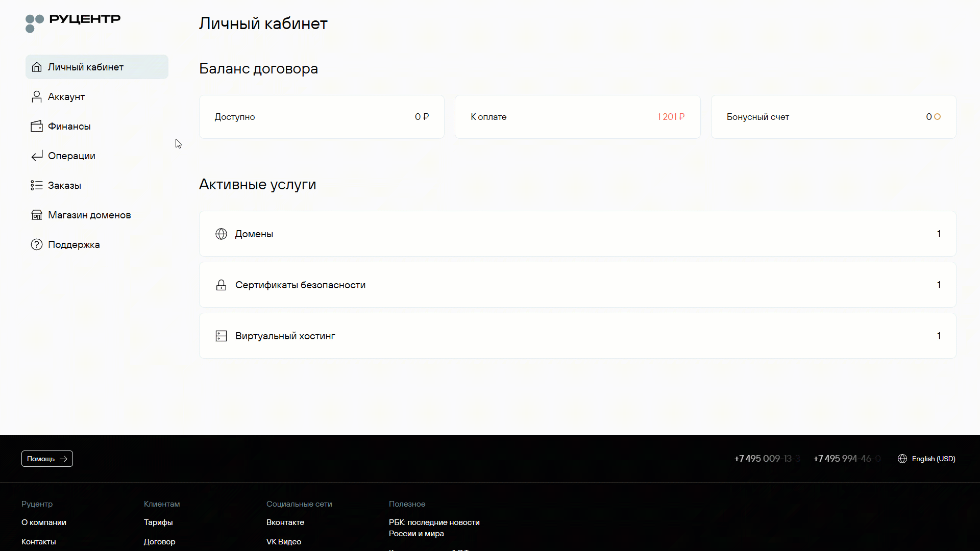Screen dimensions: 980x551
Task: Click the Аккаунт person icon
Action: [x=36, y=96]
